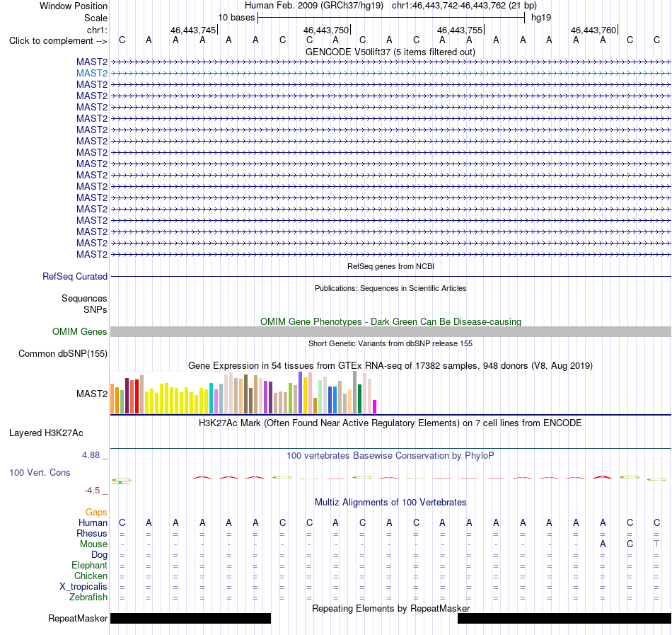
Task: Click the Mouse alignment row label
Action: tap(93, 544)
